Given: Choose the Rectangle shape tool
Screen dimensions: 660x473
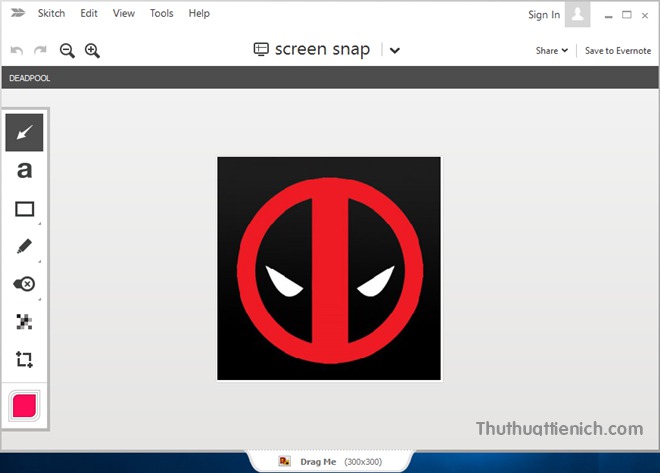Looking at the screenshot, I should pyautogui.click(x=24, y=209).
